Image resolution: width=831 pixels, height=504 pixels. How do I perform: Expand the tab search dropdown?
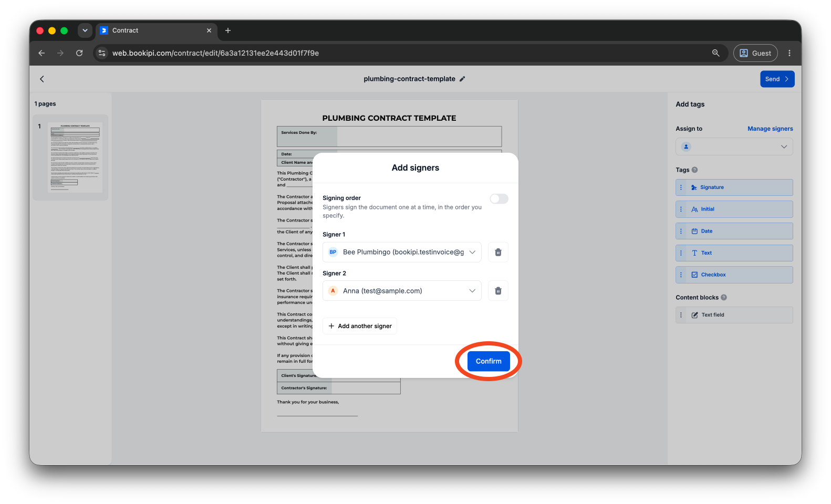[85, 30]
